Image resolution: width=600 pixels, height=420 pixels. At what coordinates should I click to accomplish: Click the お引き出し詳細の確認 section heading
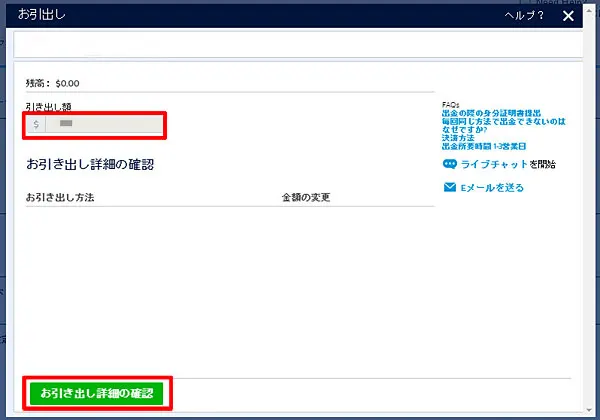pyautogui.click(x=90, y=163)
